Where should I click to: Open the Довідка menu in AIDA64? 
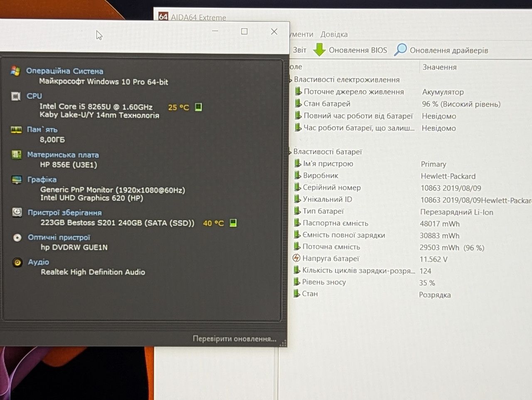pyautogui.click(x=334, y=34)
